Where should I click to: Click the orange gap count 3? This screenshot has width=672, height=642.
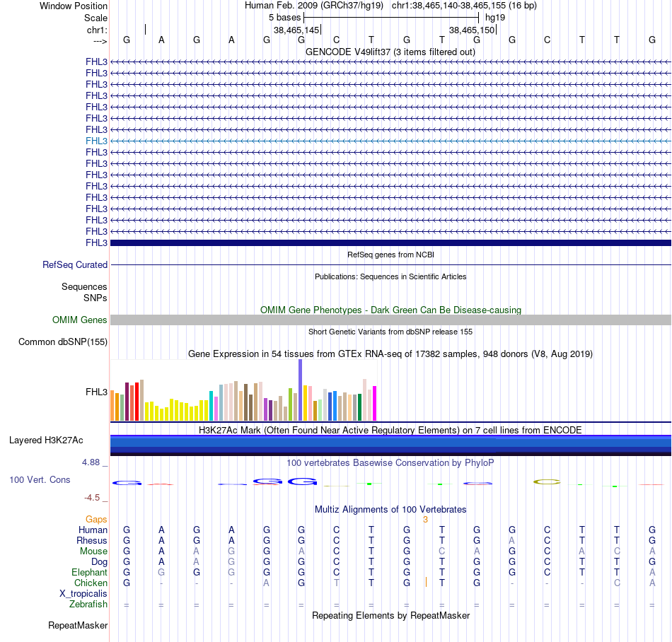(425, 519)
